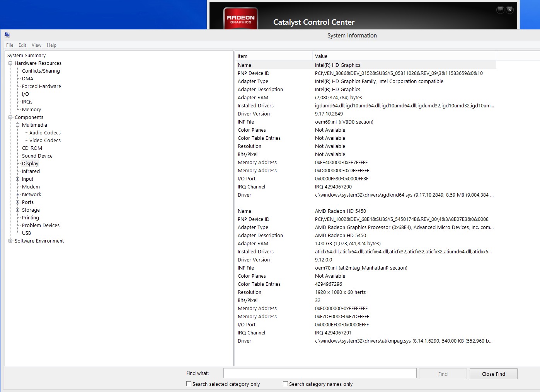Image resolution: width=540 pixels, height=392 pixels.
Task: Enable 'Search selected category only' checkbox
Action: point(189,384)
